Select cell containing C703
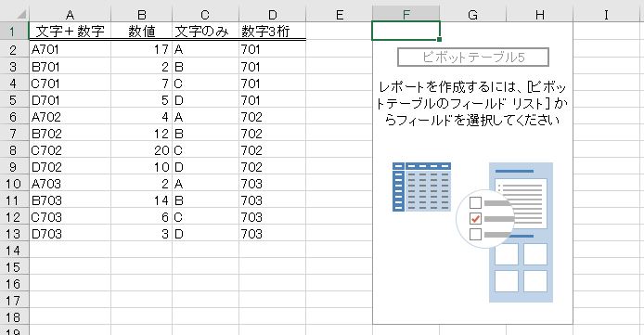Image resolution: width=644 pixels, height=335 pixels. click(x=70, y=217)
